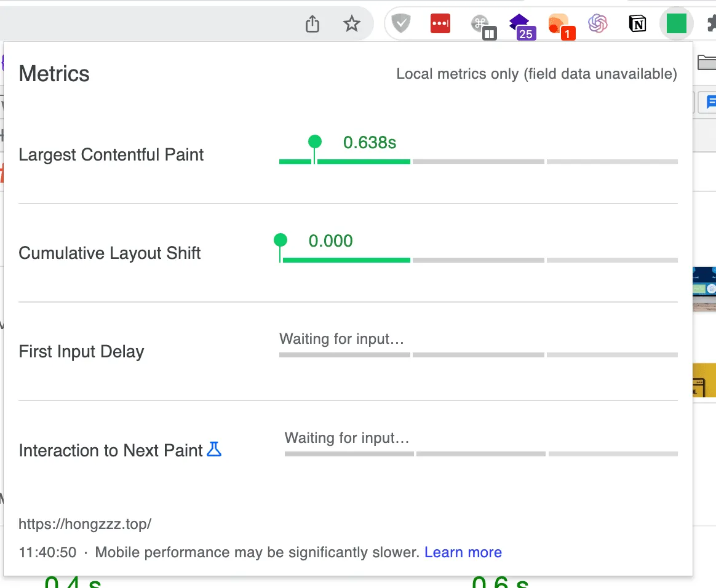Open the purple extension with badge 25
The width and height of the screenshot is (716, 588).
(520, 25)
